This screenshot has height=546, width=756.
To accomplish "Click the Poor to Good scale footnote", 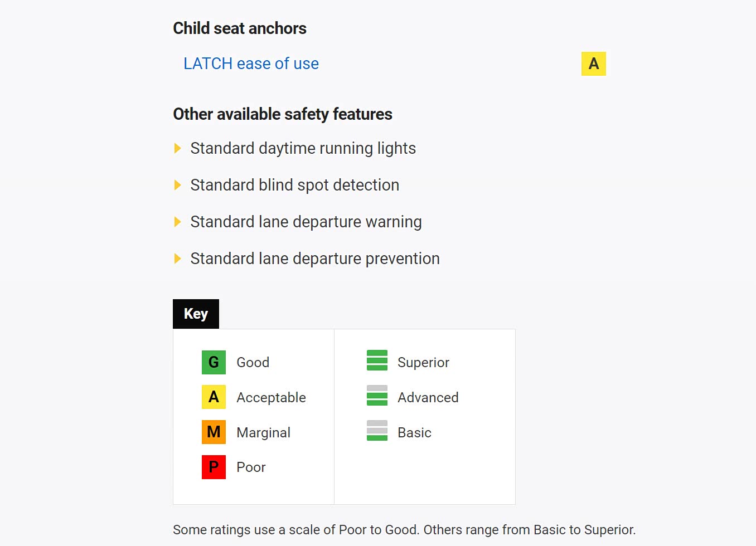I will (404, 530).
